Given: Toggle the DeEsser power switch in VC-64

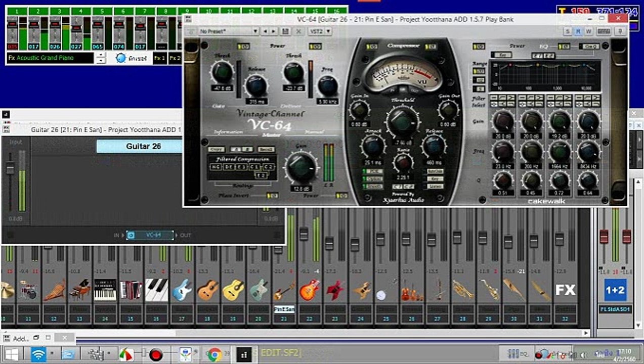Looking at the screenshot, I should 315,46.
